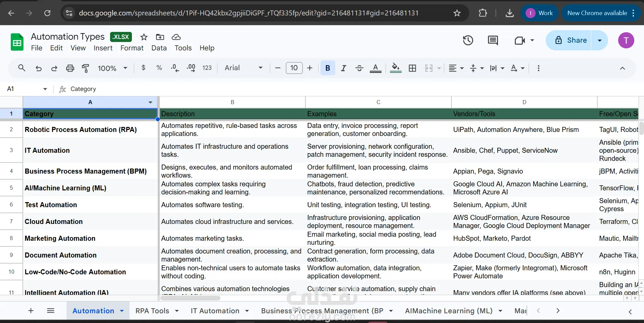Open horizontal align dropdown
The image size is (644, 323).
(456, 68)
